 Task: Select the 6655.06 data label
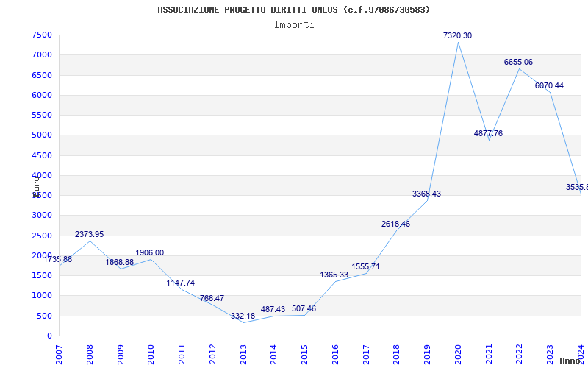tap(518, 62)
